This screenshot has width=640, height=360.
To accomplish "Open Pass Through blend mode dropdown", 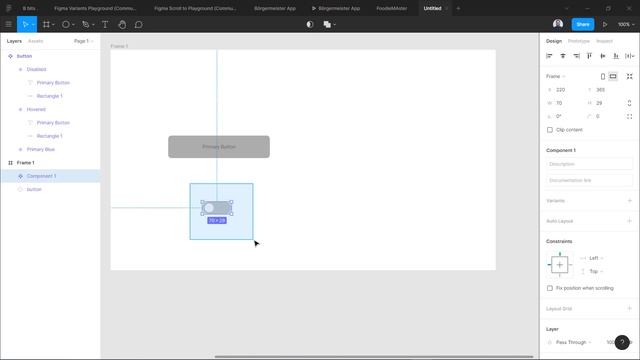I will click(x=573, y=342).
